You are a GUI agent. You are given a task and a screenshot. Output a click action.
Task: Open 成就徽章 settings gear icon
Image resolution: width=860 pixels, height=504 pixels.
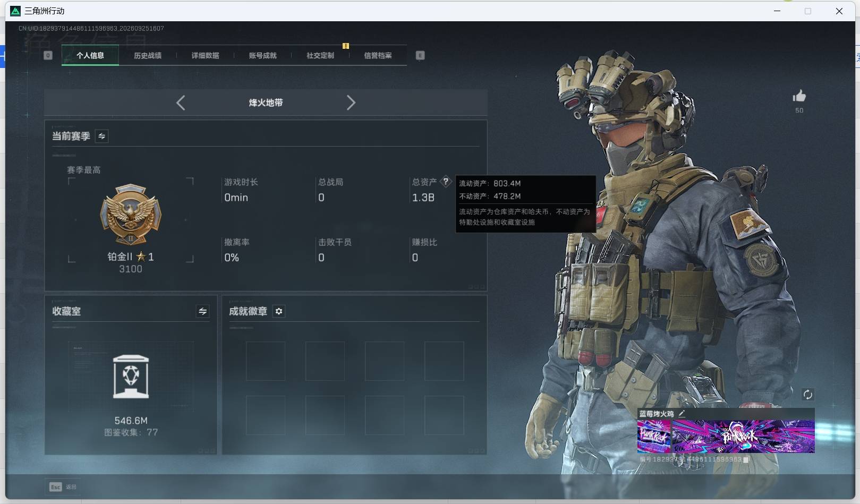pos(279,311)
